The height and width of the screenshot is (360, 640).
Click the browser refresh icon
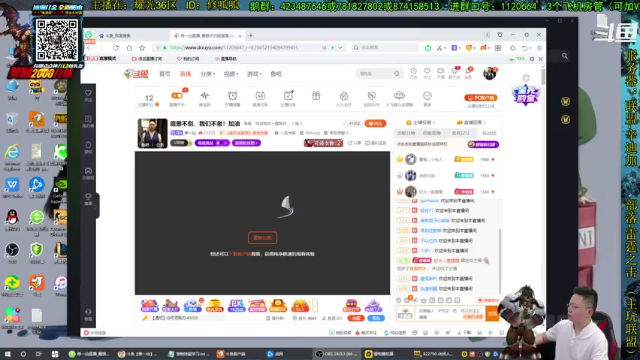pos(116,48)
